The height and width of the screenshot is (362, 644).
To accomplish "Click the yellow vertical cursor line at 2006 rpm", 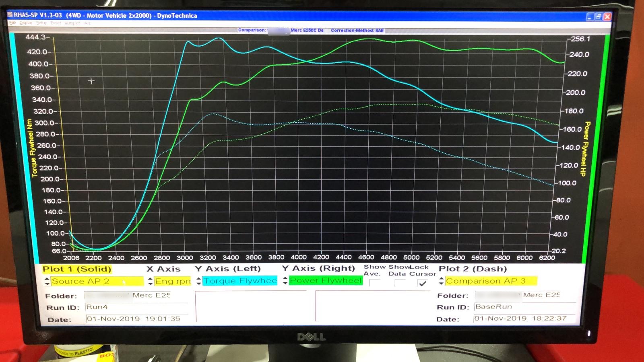I will coord(63,145).
